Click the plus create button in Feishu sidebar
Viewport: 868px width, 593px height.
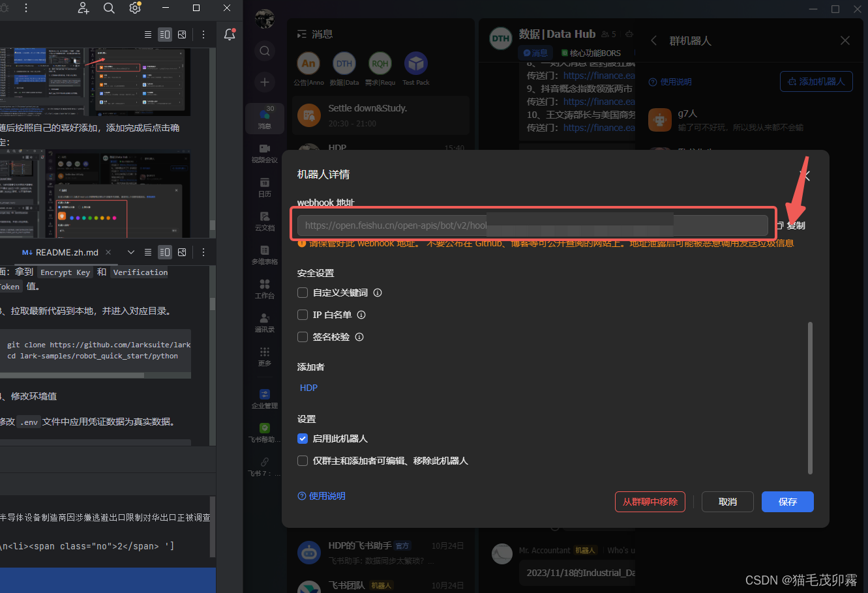tap(264, 82)
